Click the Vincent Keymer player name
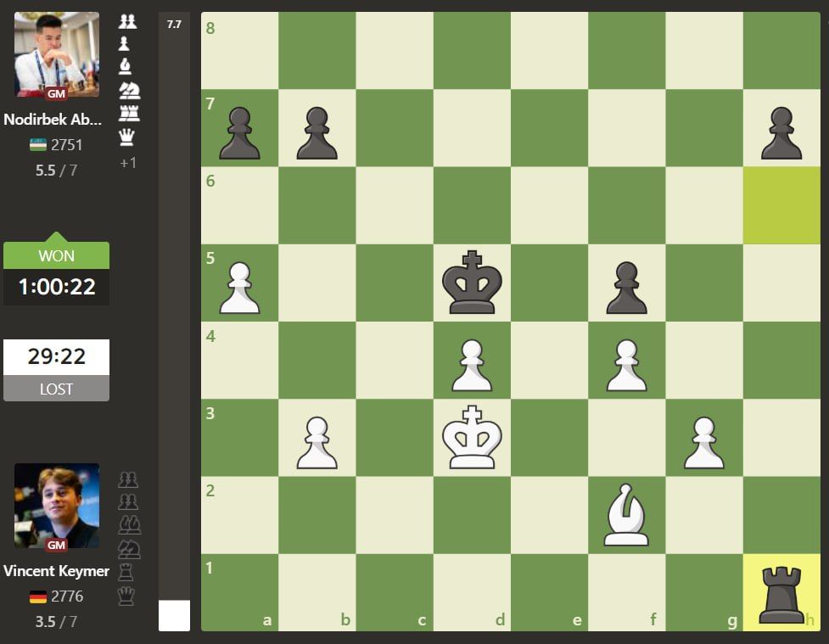This screenshot has width=829, height=644. pos(56,571)
